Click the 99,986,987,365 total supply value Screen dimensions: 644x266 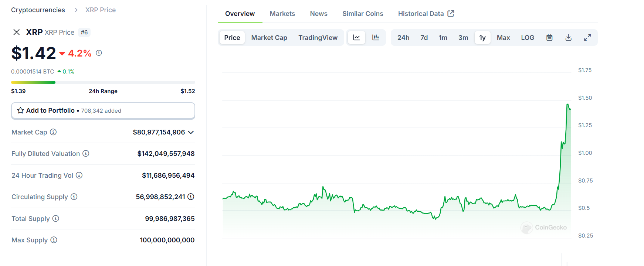(170, 219)
